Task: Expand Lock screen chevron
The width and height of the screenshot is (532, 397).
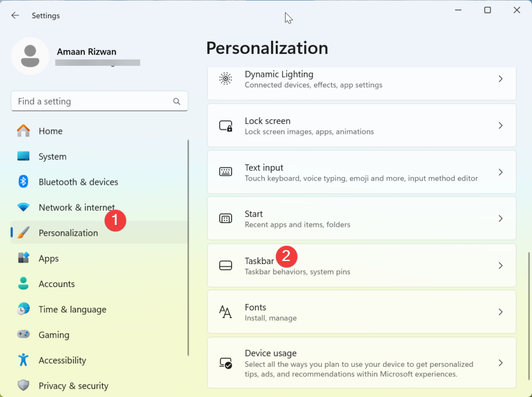Action: coord(500,126)
